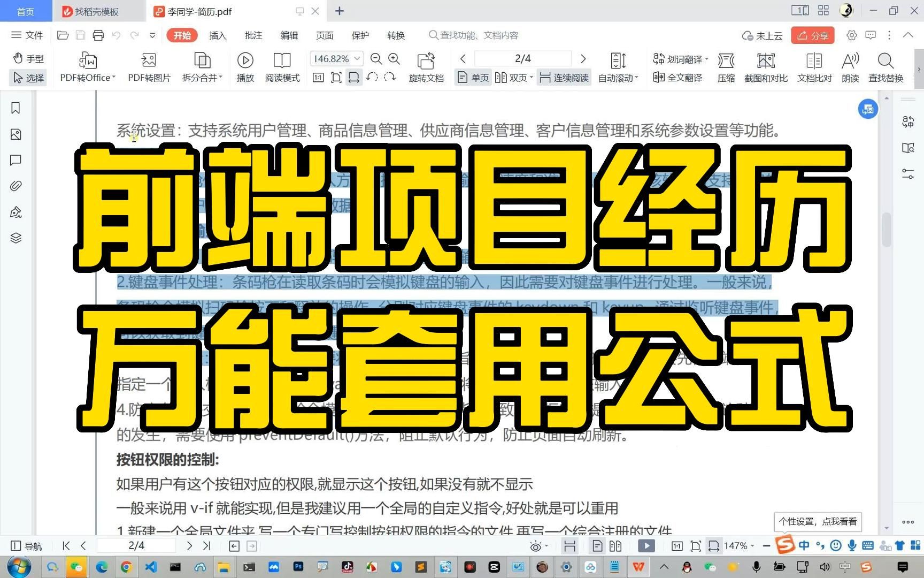Switch to the 转换 convert tab
This screenshot has width=924, height=578.
[x=396, y=35]
